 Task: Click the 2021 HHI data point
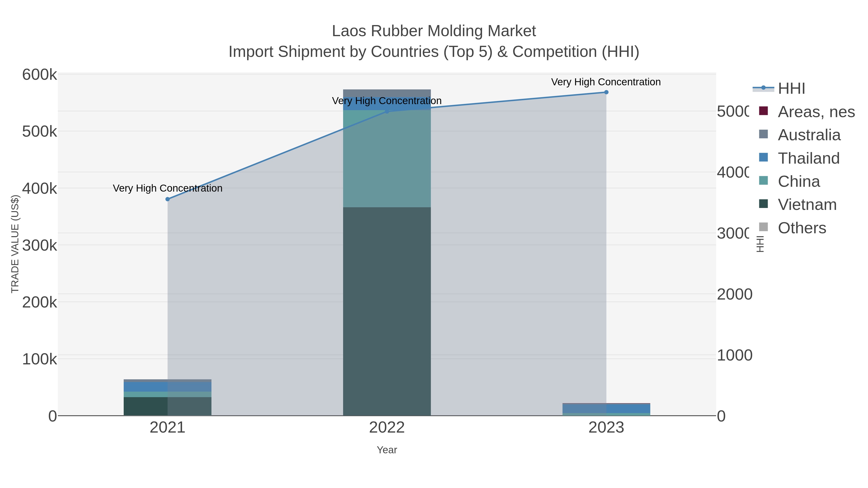tap(168, 199)
